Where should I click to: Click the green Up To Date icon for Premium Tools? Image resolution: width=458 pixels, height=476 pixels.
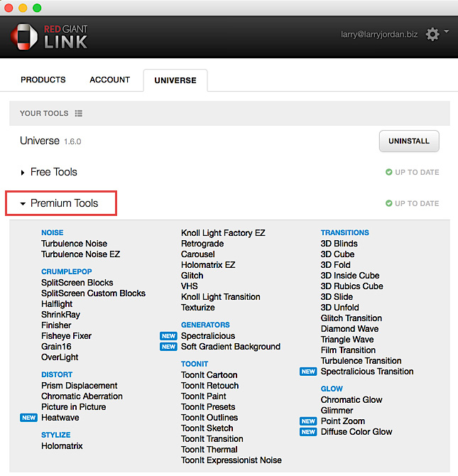point(389,203)
